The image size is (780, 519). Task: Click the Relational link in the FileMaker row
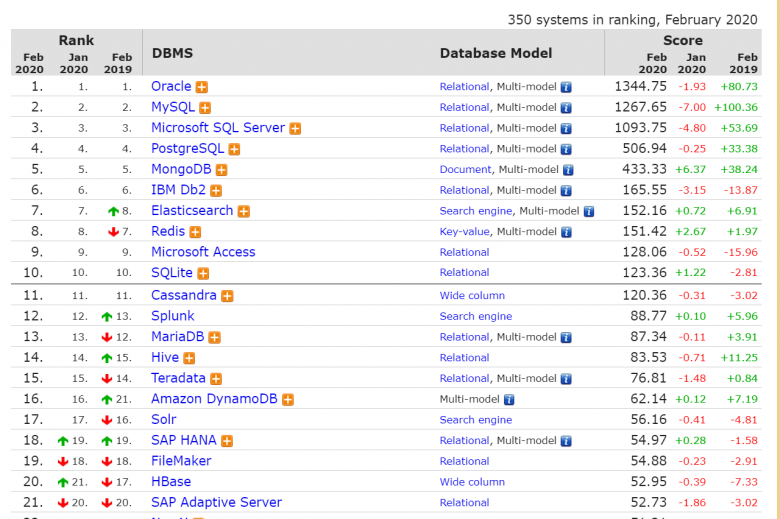[x=465, y=461]
